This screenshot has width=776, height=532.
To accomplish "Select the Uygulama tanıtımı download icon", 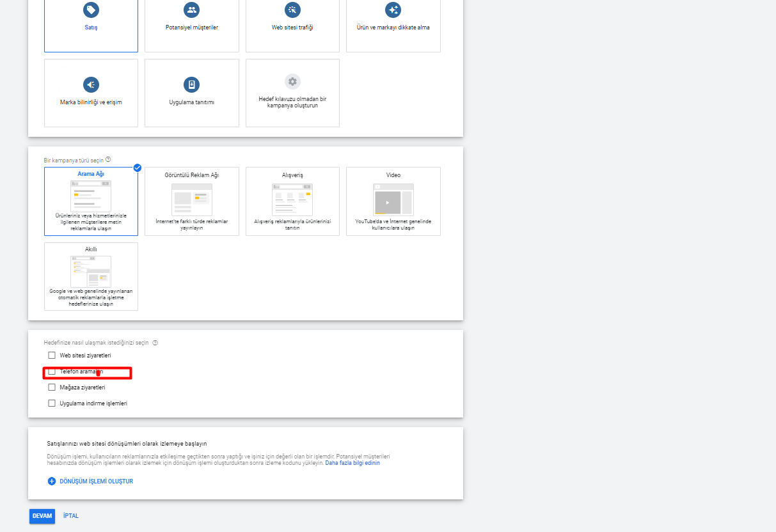I will tap(191, 84).
